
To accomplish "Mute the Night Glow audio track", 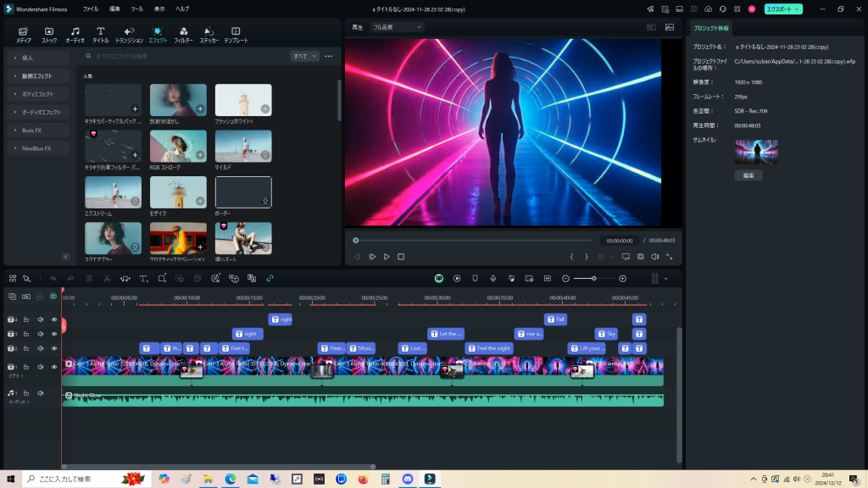I will coord(40,393).
